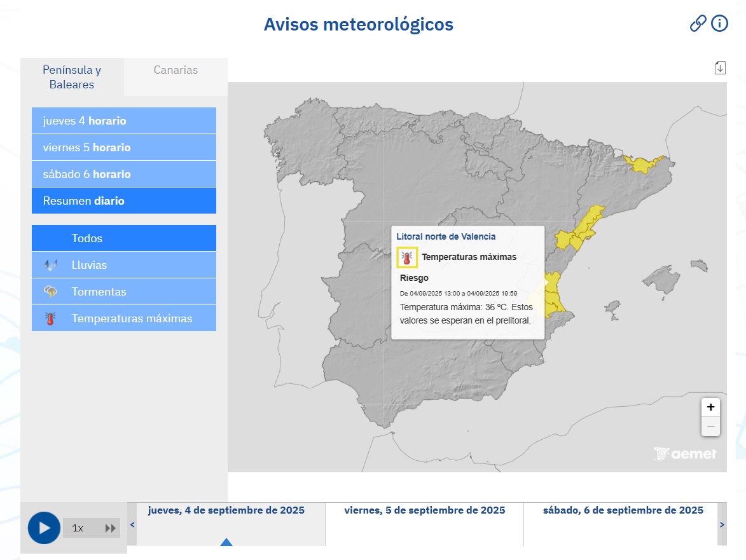This screenshot has height=560, width=746.
Task: Select the Todos warnings filter
Action: (124, 238)
